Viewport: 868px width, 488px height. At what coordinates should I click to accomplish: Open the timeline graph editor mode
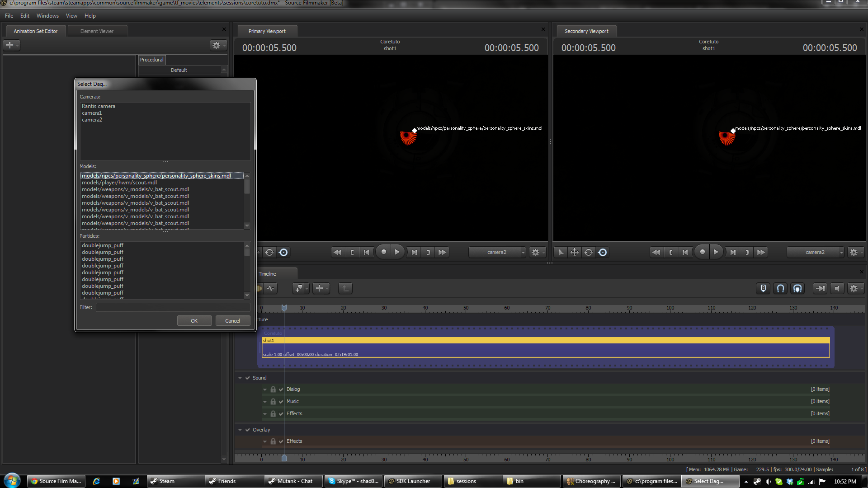pos(271,288)
